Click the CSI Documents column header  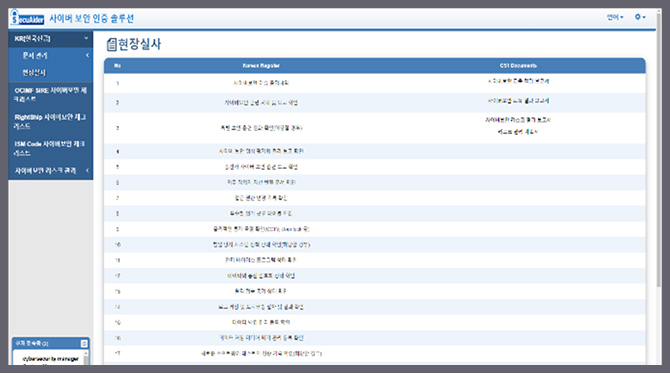click(518, 66)
